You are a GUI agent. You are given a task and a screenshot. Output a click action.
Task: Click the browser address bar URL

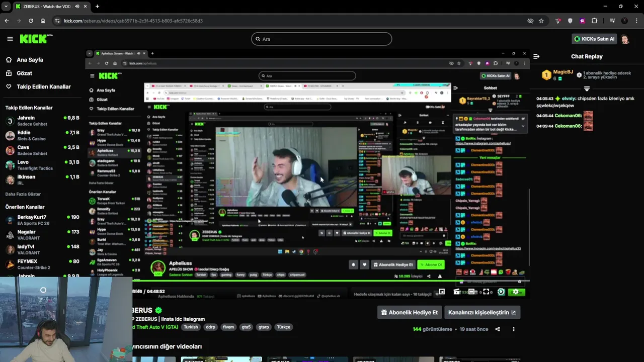click(133, 21)
